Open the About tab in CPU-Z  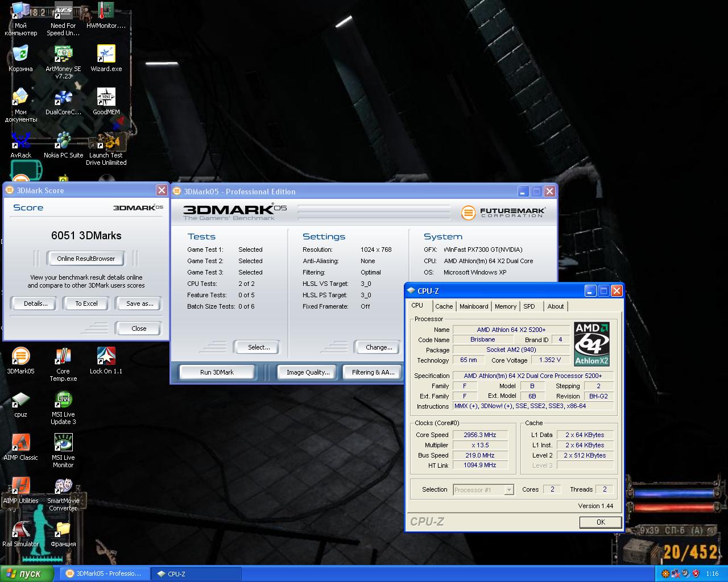coord(556,306)
